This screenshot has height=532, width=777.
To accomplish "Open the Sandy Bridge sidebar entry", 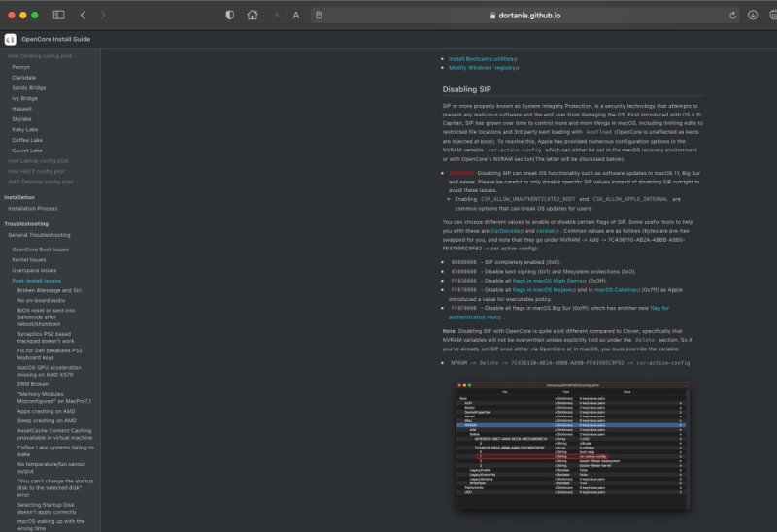I will 29,88.
